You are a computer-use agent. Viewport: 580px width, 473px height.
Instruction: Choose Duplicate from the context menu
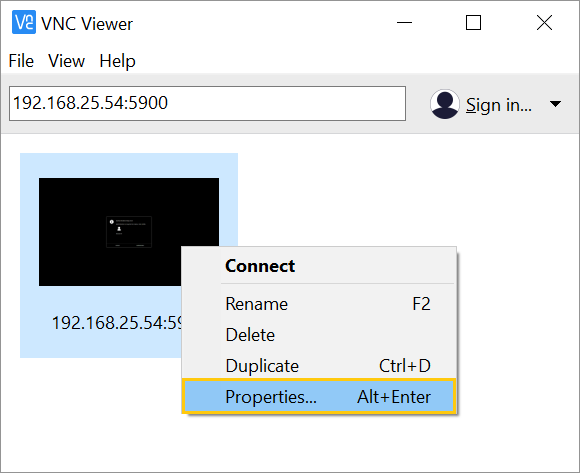pyautogui.click(x=319, y=366)
